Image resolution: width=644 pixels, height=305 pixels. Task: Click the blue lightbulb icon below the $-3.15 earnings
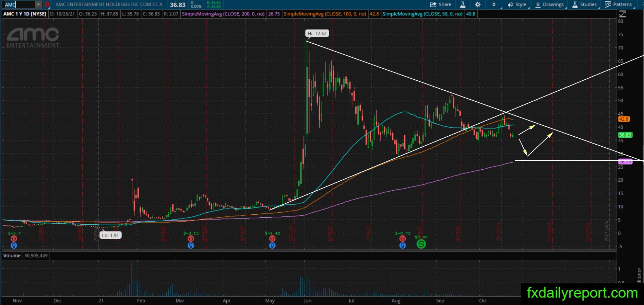191,246
